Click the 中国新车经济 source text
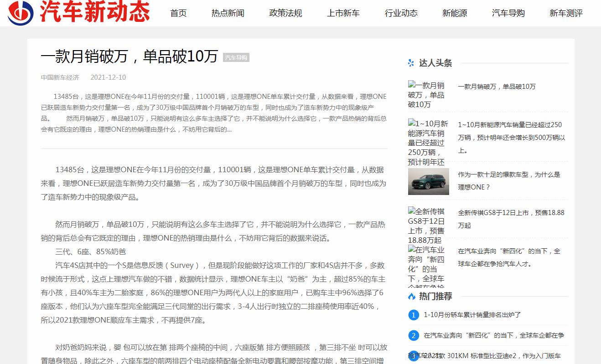The image size is (601, 364). [x=60, y=77]
